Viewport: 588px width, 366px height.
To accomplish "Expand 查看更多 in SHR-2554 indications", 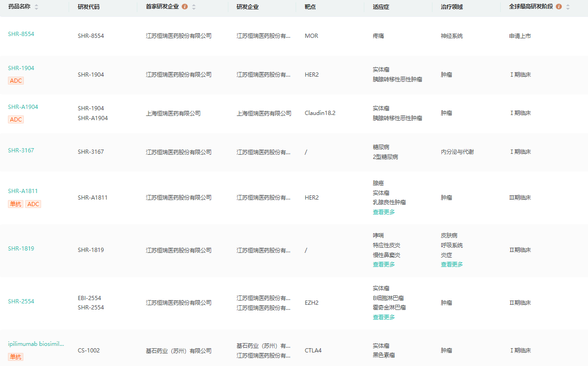I will point(384,317).
